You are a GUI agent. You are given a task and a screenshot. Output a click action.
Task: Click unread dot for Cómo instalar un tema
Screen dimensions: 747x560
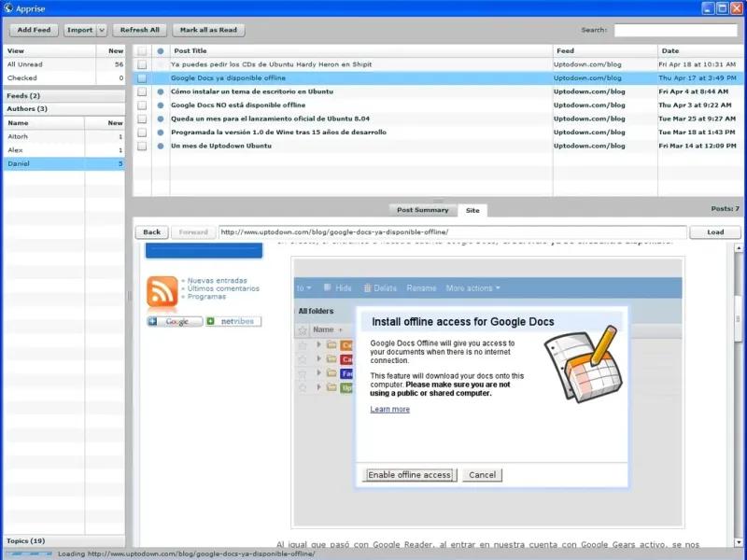coord(161,91)
